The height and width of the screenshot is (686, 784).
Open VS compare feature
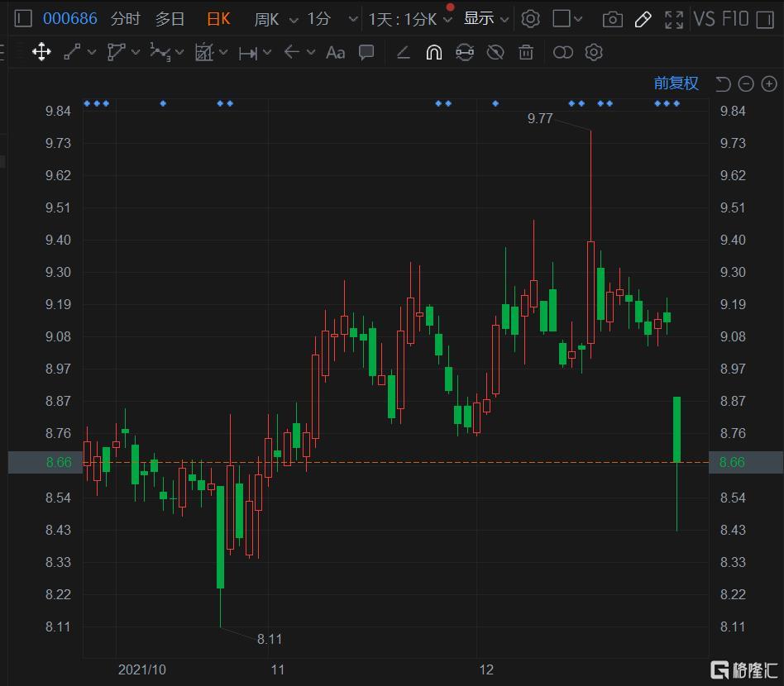click(x=705, y=19)
